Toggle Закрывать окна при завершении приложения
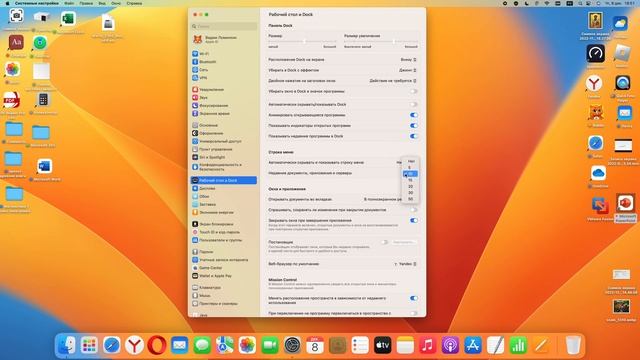The height and width of the screenshot is (360, 640). (413, 220)
